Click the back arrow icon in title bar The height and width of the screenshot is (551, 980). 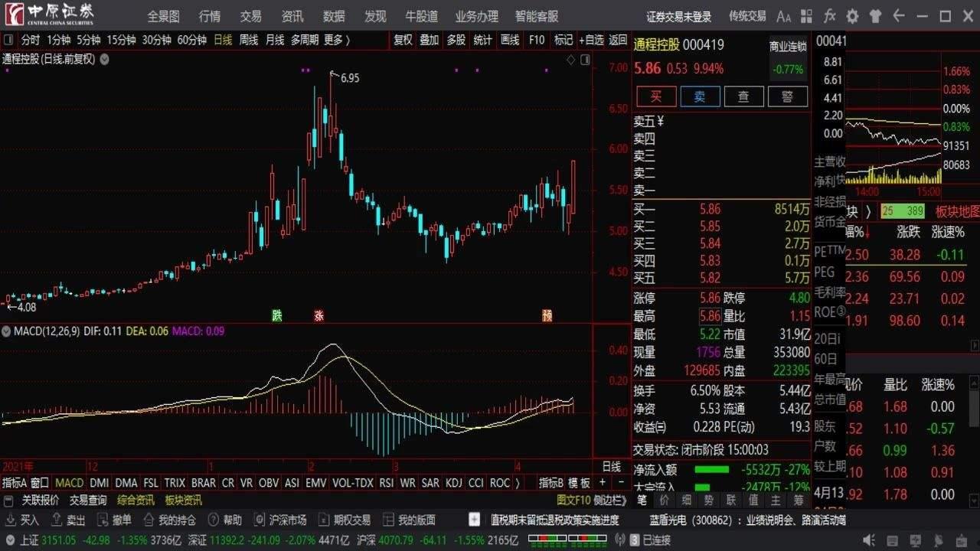[899, 16]
